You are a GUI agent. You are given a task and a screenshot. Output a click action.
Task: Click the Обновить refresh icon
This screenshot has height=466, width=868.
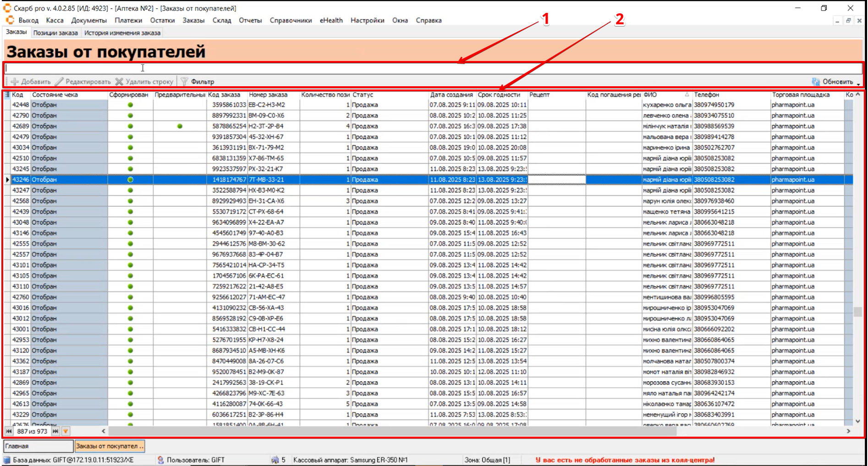pyautogui.click(x=816, y=82)
